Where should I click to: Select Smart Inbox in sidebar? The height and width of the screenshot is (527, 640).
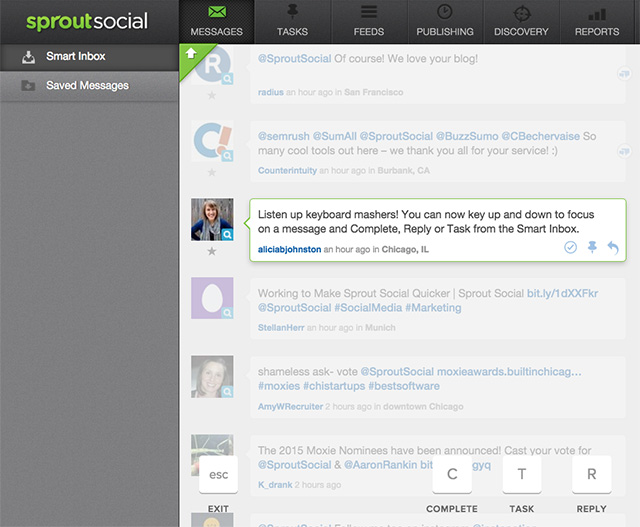point(89,56)
